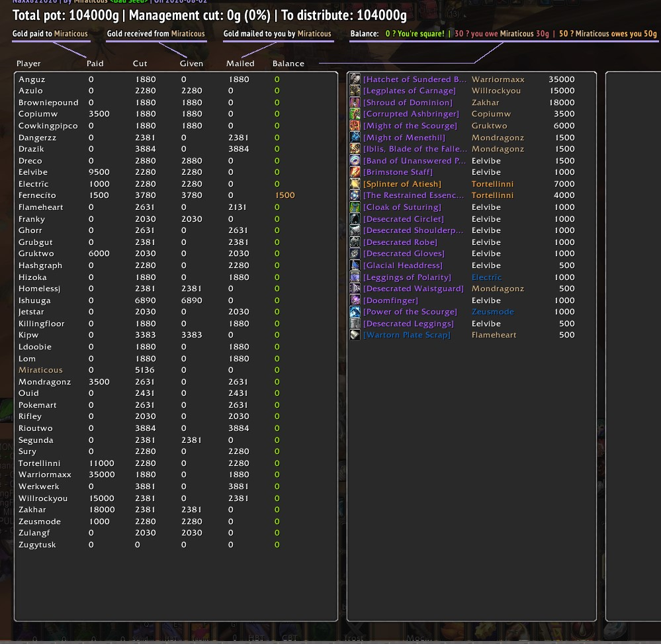
Task: Click the Wartorn Plate Scrap item icon
Action: (355, 335)
